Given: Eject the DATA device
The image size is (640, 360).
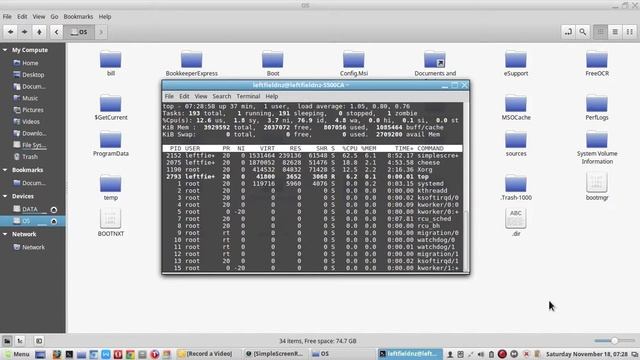Looking at the screenshot, I should point(53,209).
